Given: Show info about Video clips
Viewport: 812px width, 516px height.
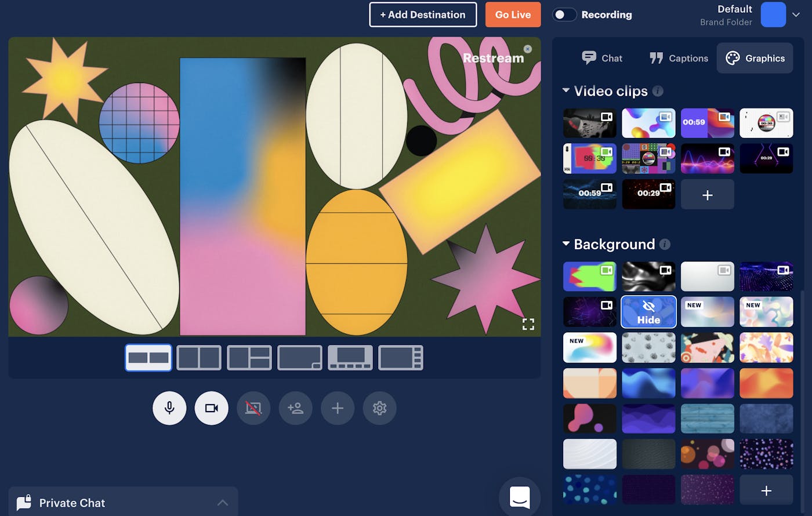Looking at the screenshot, I should coord(658,91).
